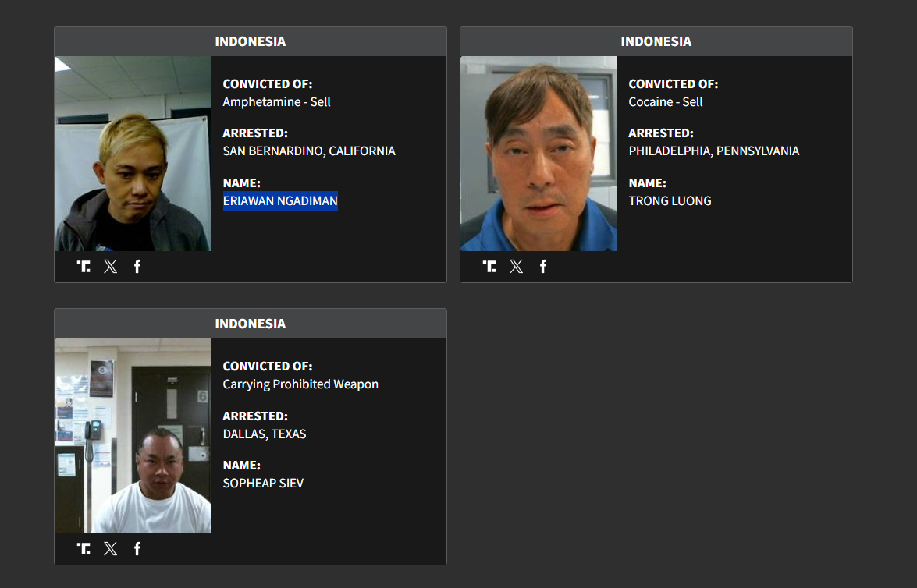The width and height of the screenshot is (917, 588).
Task: Click 'Cocaine - Sell' conviction text
Action: (x=666, y=101)
